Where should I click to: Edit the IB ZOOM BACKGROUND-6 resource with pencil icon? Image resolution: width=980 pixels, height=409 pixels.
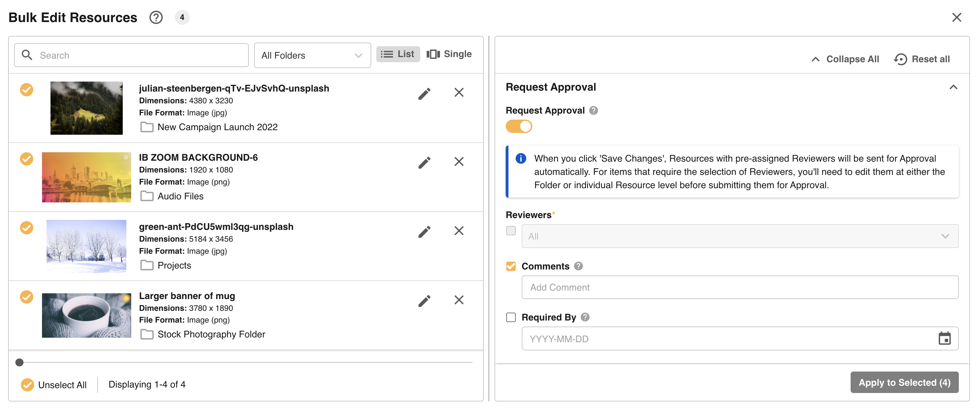tap(424, 162)
